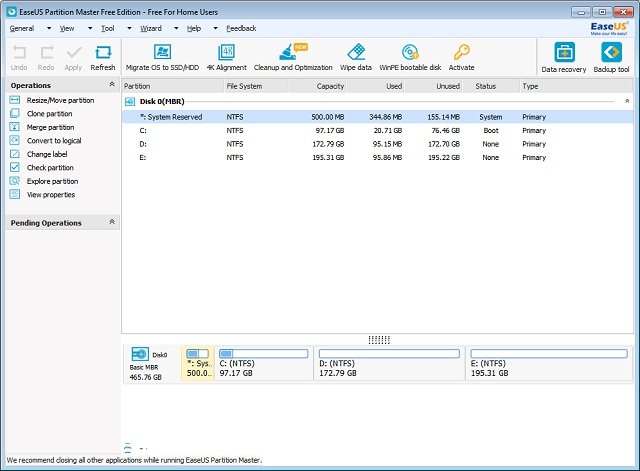Click the 465.76 GB disk size label
The width and height of the screenshot is (640, 471).
[146, 377]
